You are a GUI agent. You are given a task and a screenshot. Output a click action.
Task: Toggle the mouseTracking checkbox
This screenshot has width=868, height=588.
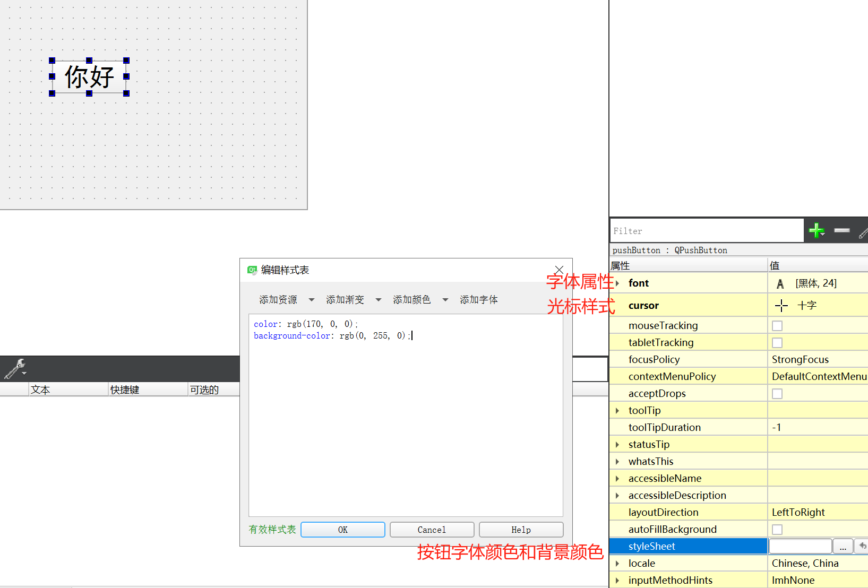pos(777,326)
